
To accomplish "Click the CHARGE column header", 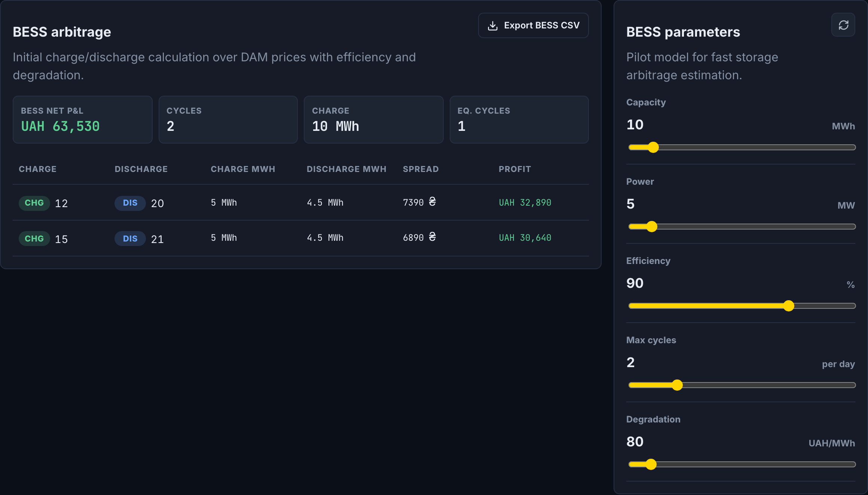I will (37, 169).
